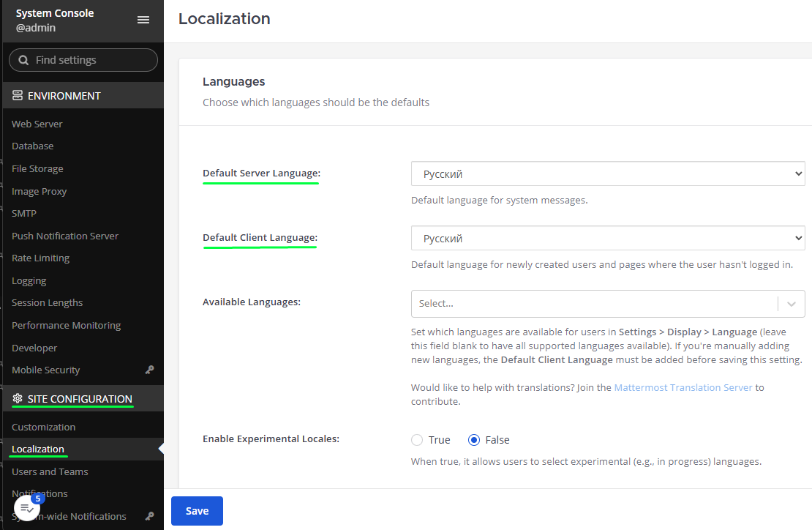Open Developer settings
Screen dimensions: 812x530
[34, 348]
